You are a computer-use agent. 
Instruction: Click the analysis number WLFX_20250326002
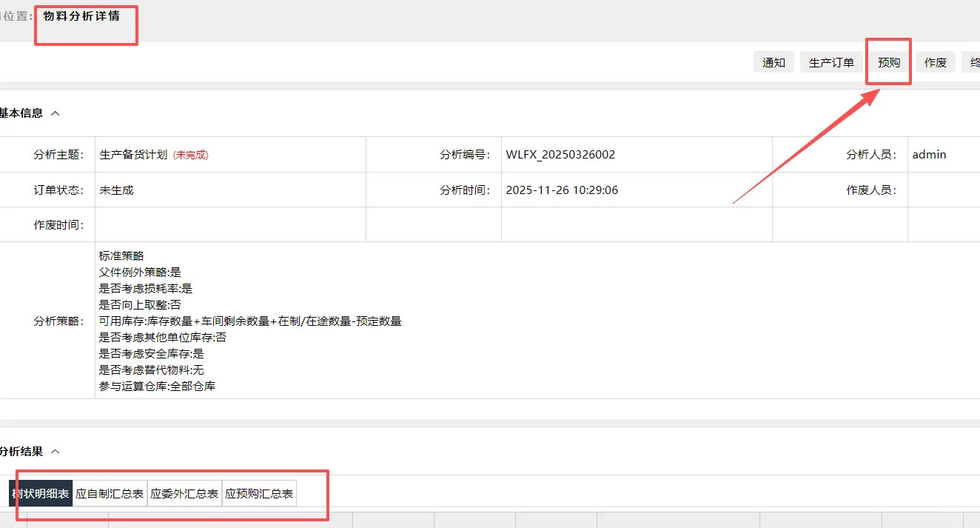[x=560, y=154]
